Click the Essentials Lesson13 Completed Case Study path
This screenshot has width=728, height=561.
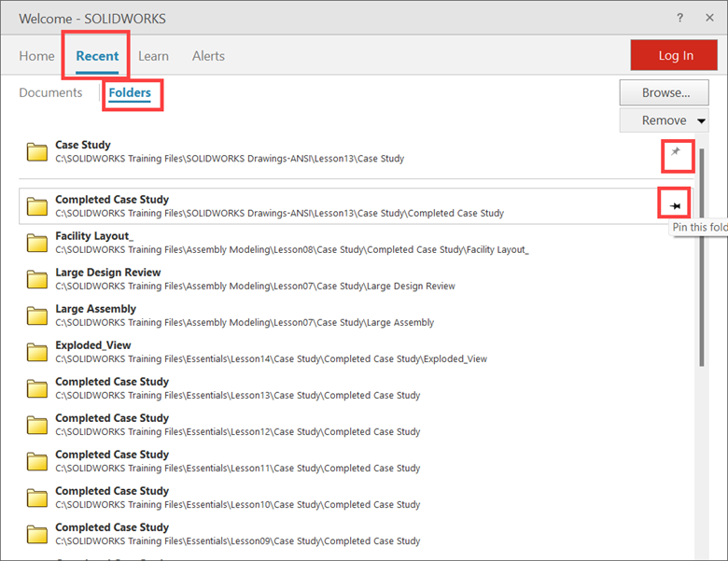pos(238,396)
